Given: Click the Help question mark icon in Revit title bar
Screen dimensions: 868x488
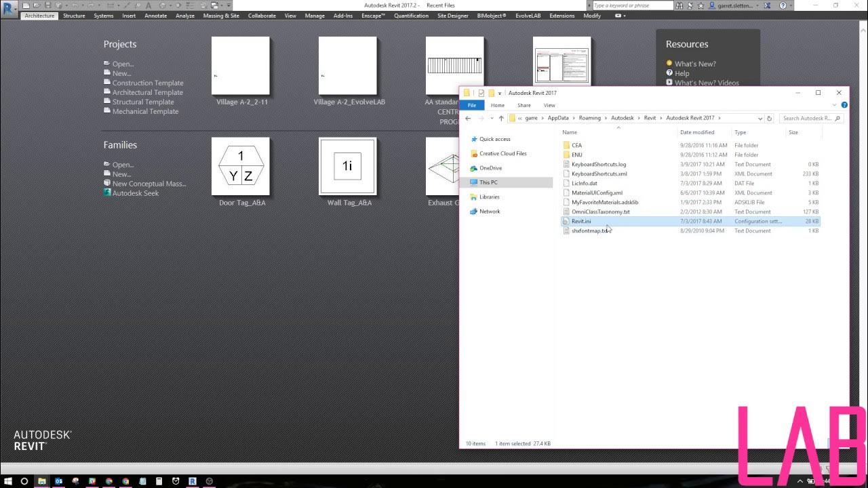Looking at the screenshot, I should click(x=783, y=5).
